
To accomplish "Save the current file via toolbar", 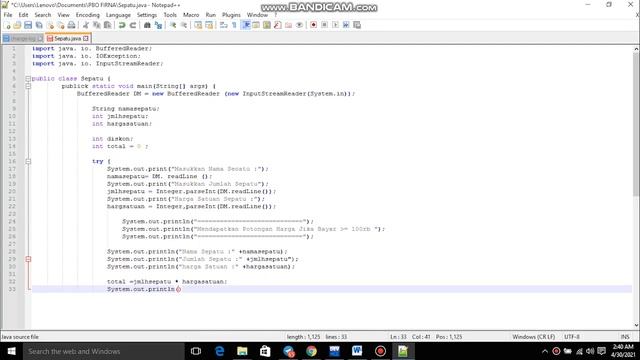I will [x=28, y=25].
